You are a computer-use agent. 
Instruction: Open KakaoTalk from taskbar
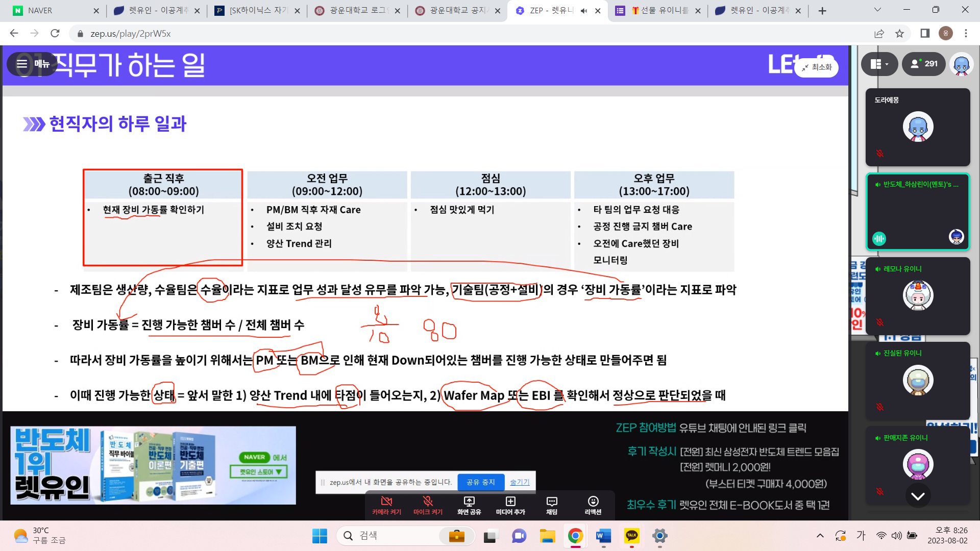(x=631, y=536)
